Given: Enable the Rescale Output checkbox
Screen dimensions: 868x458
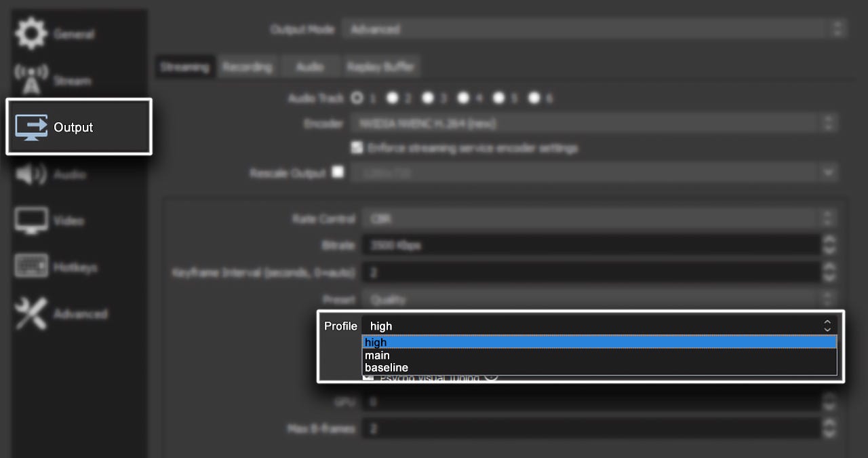Looking at the screenshot, I should click(x=338, y=172).
